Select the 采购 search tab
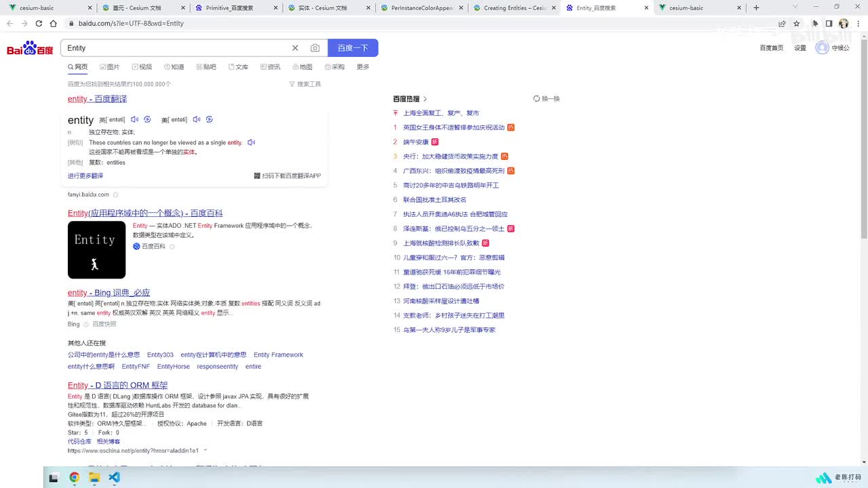 pyautogui.click(x=334, y=67)
